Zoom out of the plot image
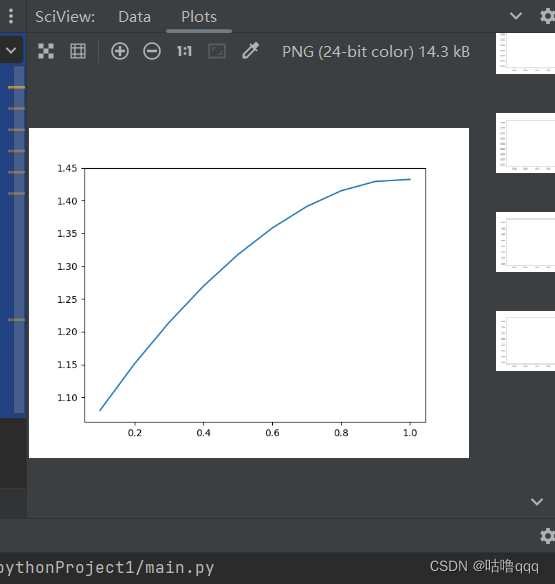Screen dimensions: 555x584 [152, 51]
